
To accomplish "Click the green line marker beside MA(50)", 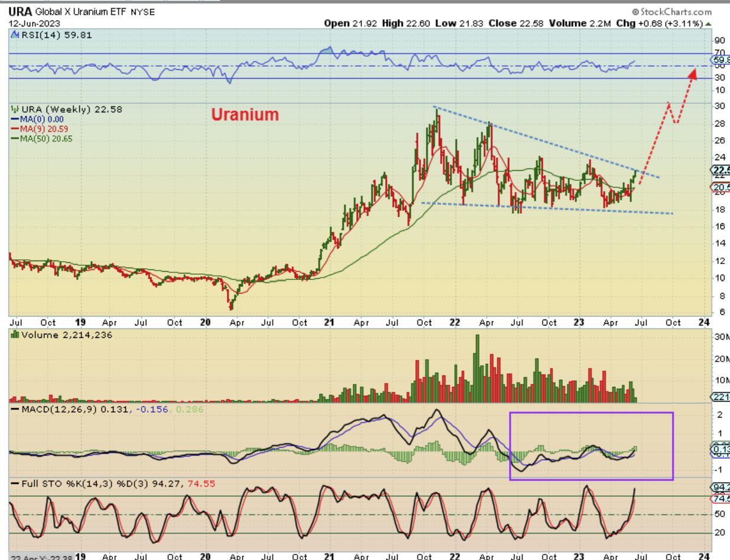I will (x=15, y=138).
